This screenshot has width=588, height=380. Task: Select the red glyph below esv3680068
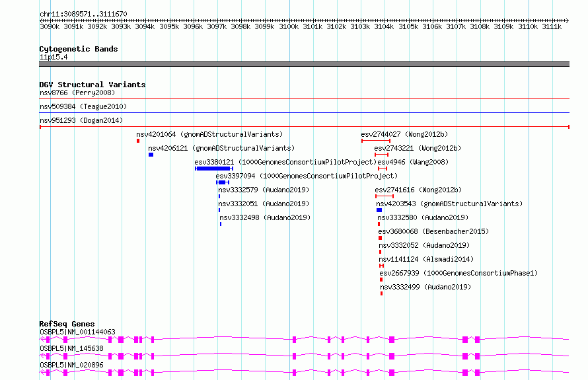pyautogui.click(x=381, y=238)
